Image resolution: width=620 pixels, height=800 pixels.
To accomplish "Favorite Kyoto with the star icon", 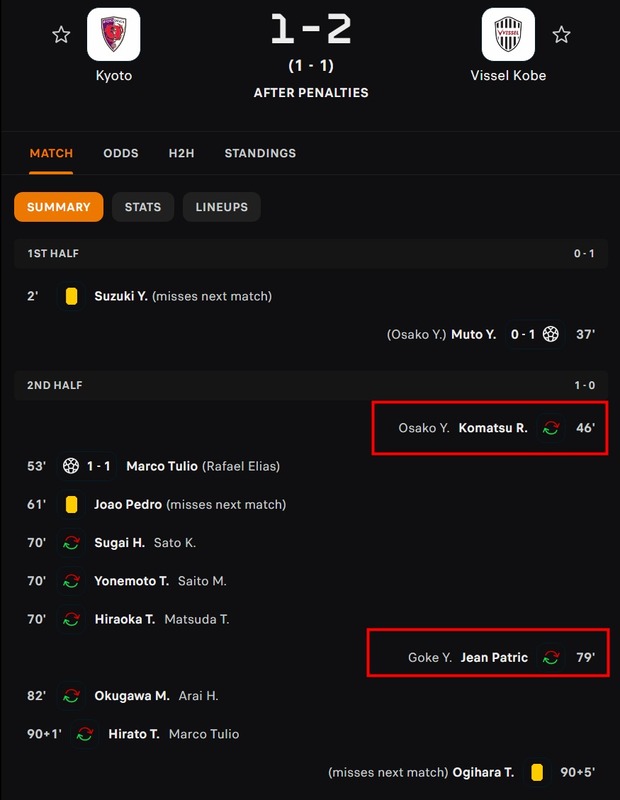I will pos(61,35).
